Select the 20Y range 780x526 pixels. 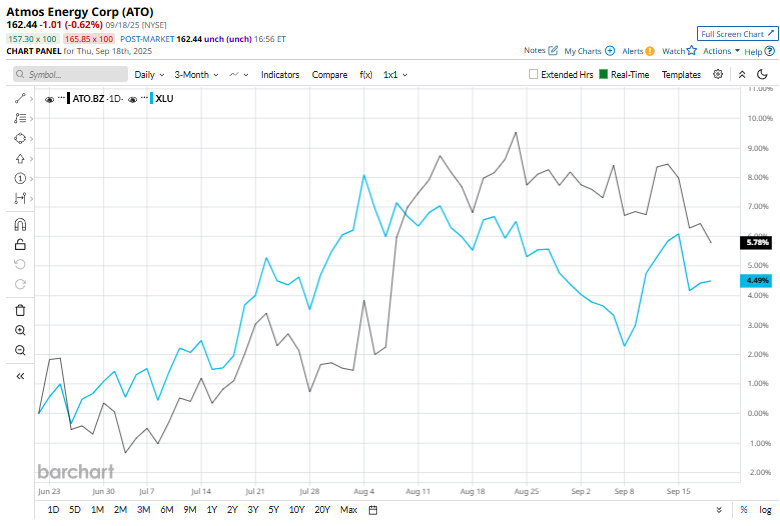(322, 510)
